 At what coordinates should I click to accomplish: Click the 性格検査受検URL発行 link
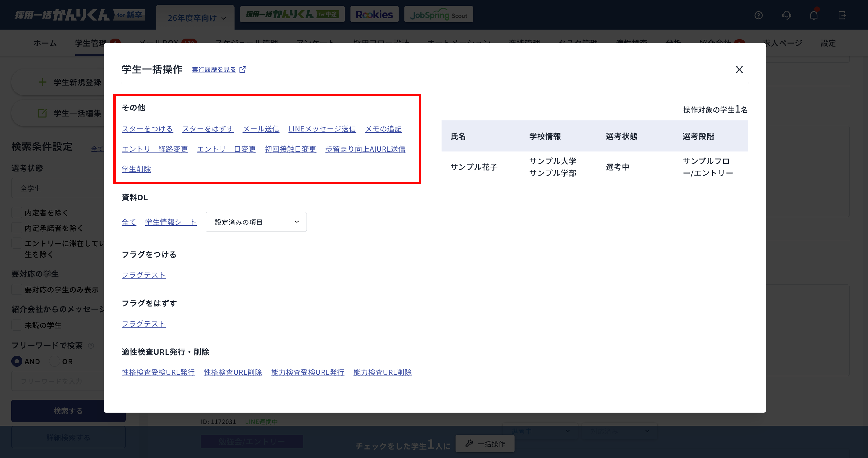[x=158, y=372]
